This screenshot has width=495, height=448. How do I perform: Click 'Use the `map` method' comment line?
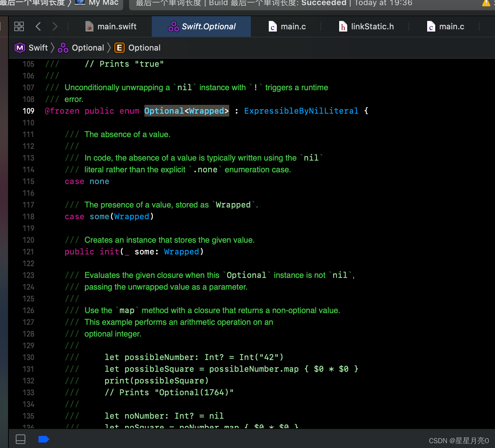(x=212, y=311)
